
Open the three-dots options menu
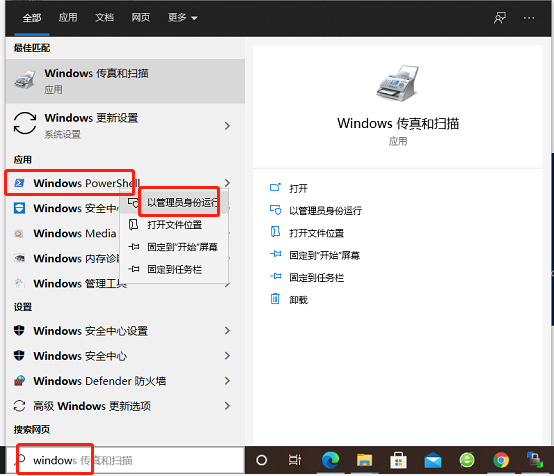[x=529, y=18]
